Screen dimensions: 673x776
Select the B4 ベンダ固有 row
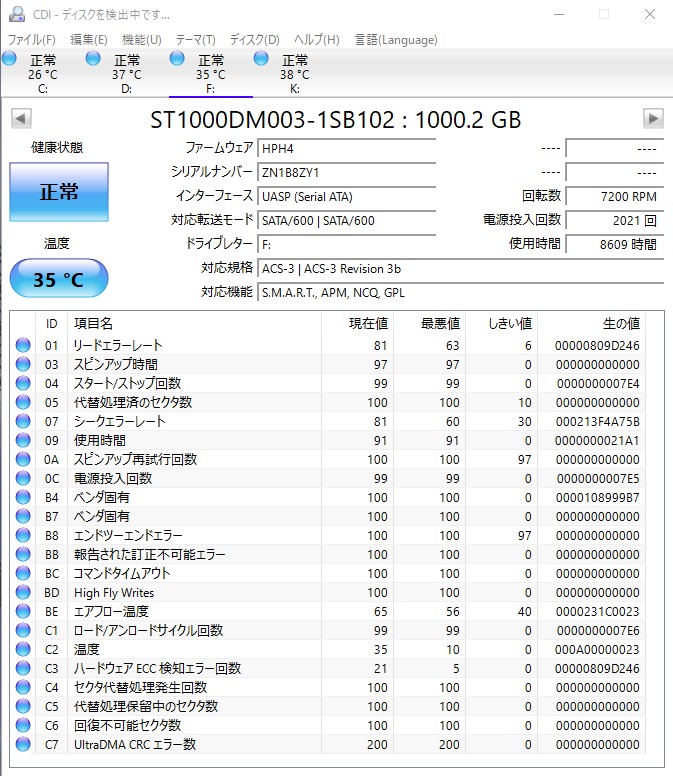pos(329,497)
